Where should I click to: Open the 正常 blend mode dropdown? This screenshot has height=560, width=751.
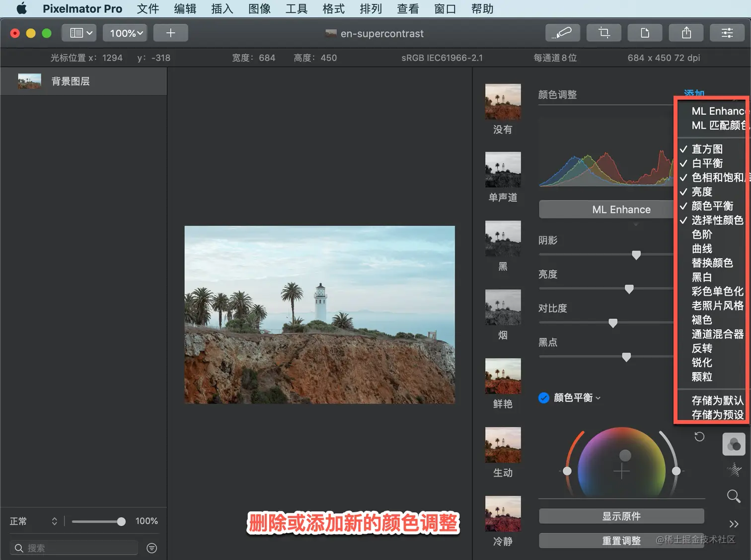(x=34, y=521)
